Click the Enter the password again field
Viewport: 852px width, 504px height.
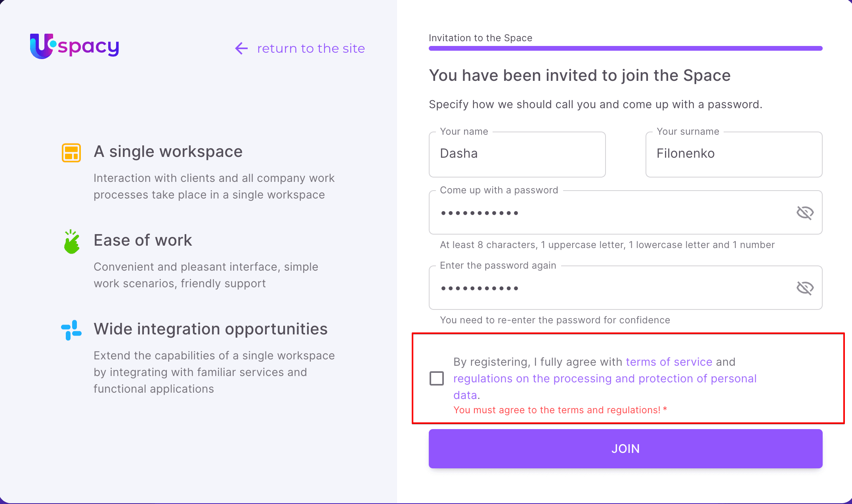[x=610, y=288]
